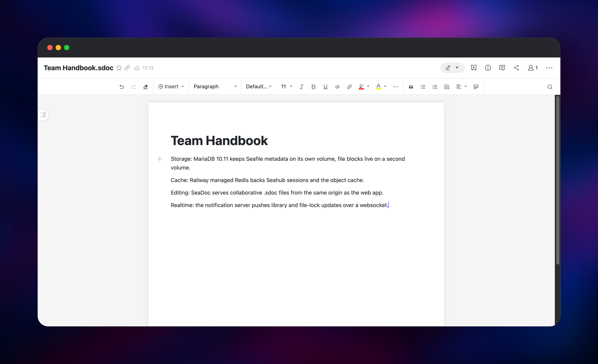Open search in document

[550, 87]
